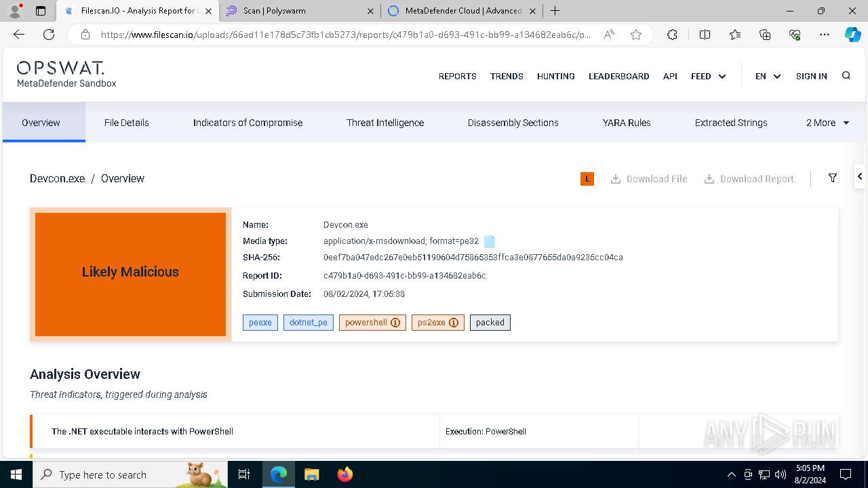Click the browser address bar URL
The image size is (868, 488).
[x=346, y=35]
